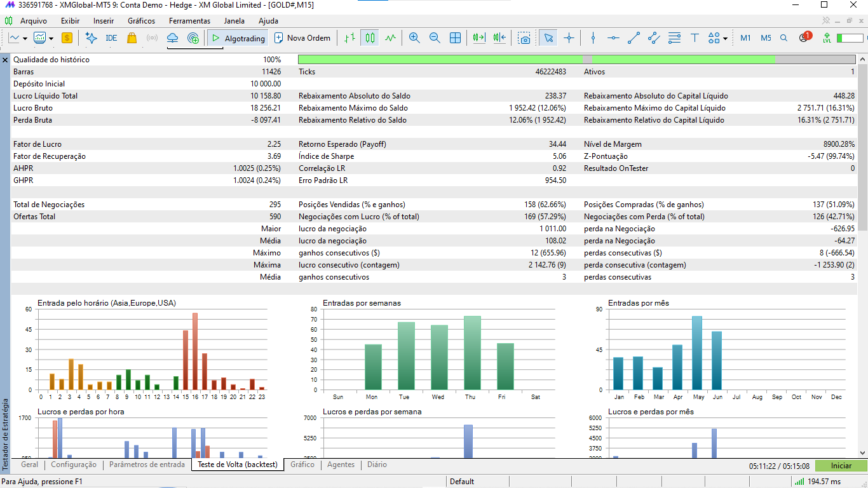This screenshot has width=868, height=488.
Task: Open the Exibir menu
Action: pos(71,21)
